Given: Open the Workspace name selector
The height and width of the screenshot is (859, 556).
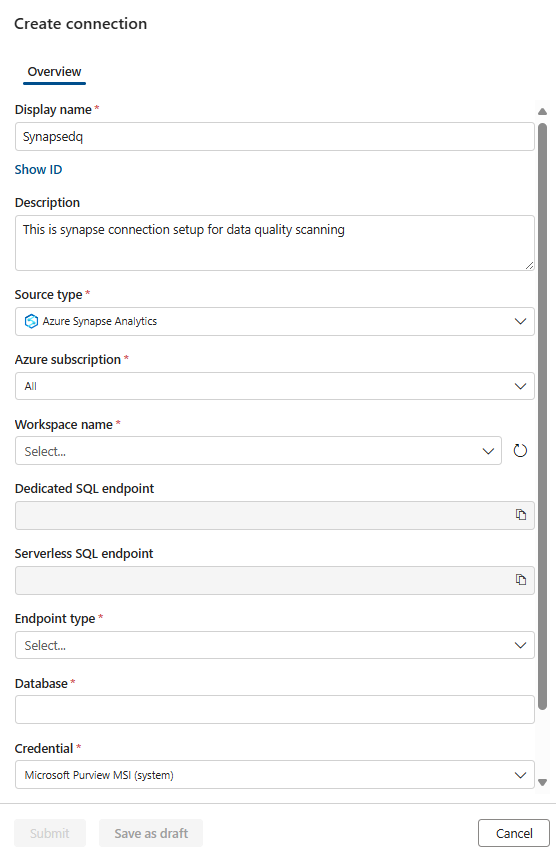Looking at the screenshot, I should [x=258, y=451].
